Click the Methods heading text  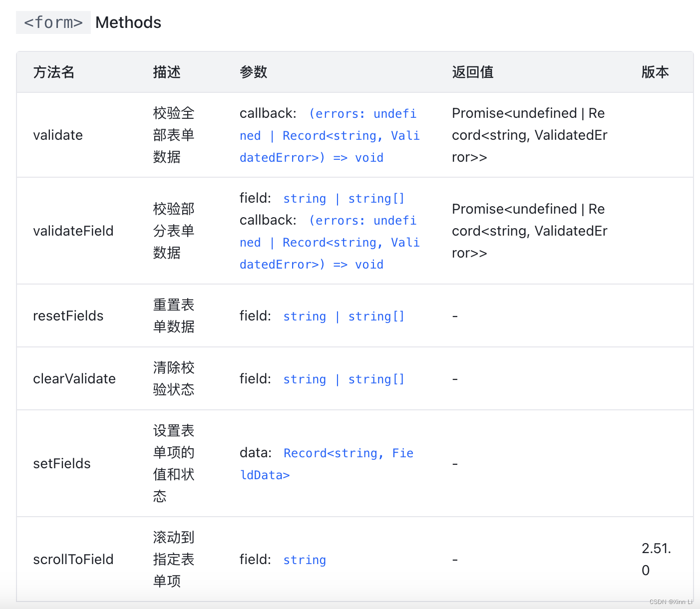tap(128, 22)
